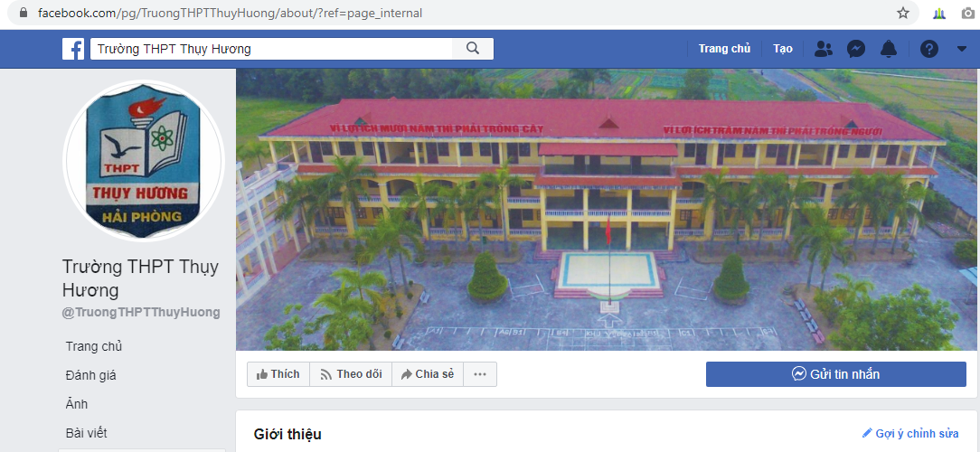Open Tạo menu in top bar
Viewport: 980px width, 452px height.
[783, 49]
